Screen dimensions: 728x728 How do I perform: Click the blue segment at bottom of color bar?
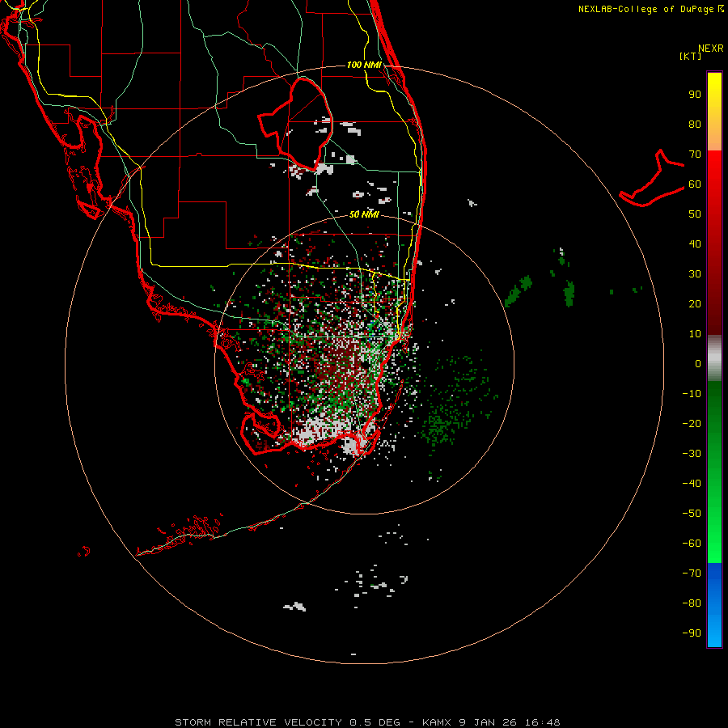pos(714,605)
